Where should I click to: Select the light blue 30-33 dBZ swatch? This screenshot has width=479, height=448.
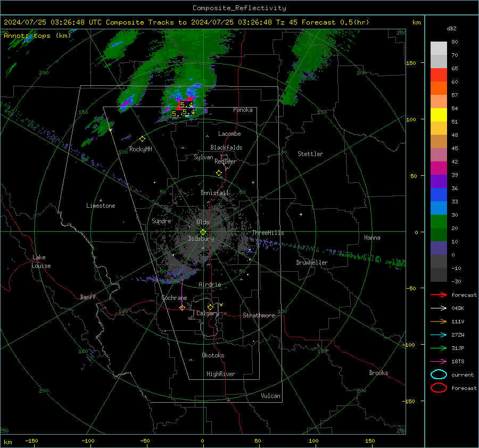pyautogui.click(x=439, y=208)
